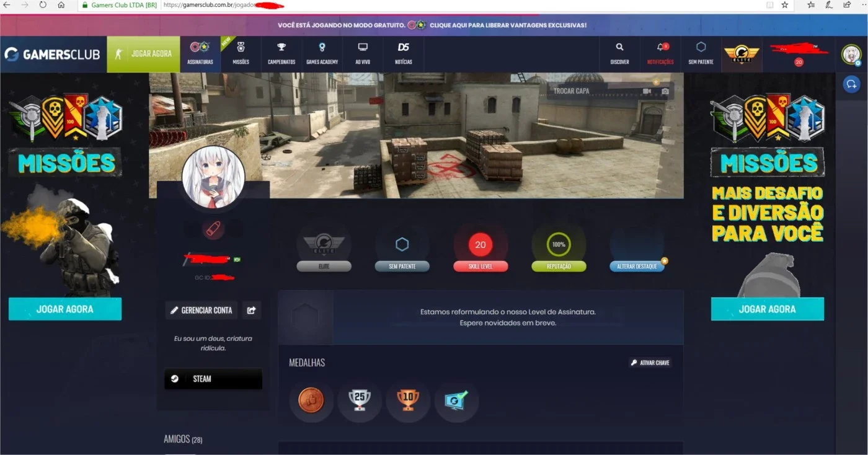This screenshot has height=455, width=868.
Task: Open the D5 Notícias nav item
Action: pos(404,54)
